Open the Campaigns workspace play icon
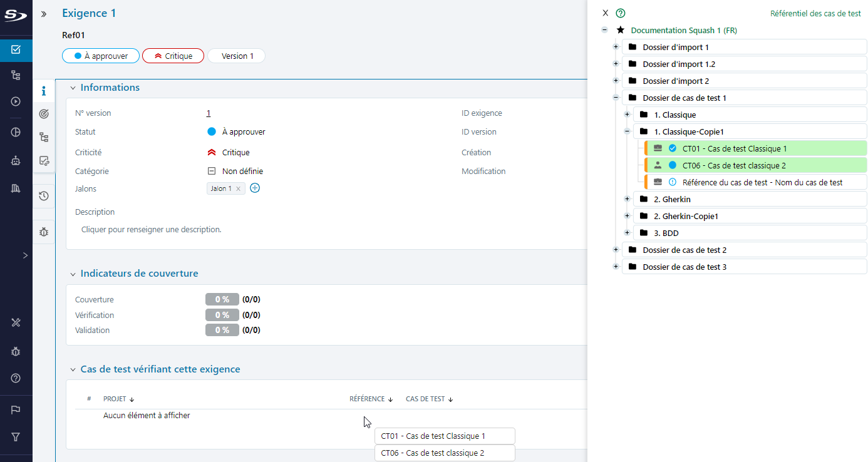 click(16, 101)
